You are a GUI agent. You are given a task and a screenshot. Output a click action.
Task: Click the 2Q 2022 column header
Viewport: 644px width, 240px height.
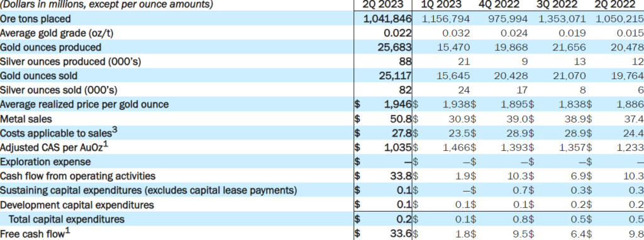[615, 4]
